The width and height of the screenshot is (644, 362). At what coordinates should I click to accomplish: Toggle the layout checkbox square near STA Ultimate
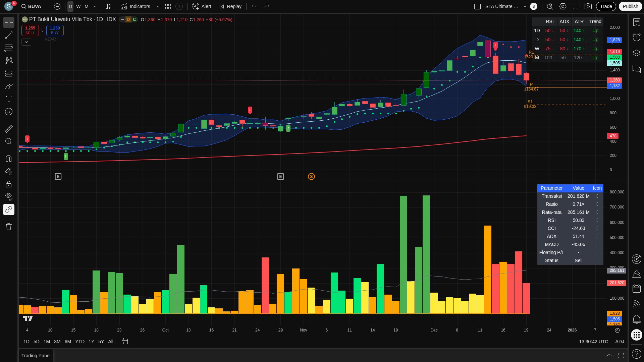tap(477, 6)
